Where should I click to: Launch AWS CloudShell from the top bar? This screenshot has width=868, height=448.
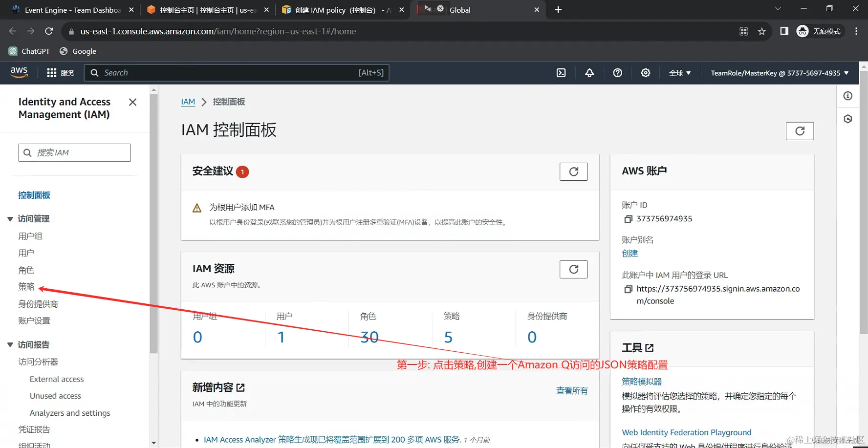(561, 73)
